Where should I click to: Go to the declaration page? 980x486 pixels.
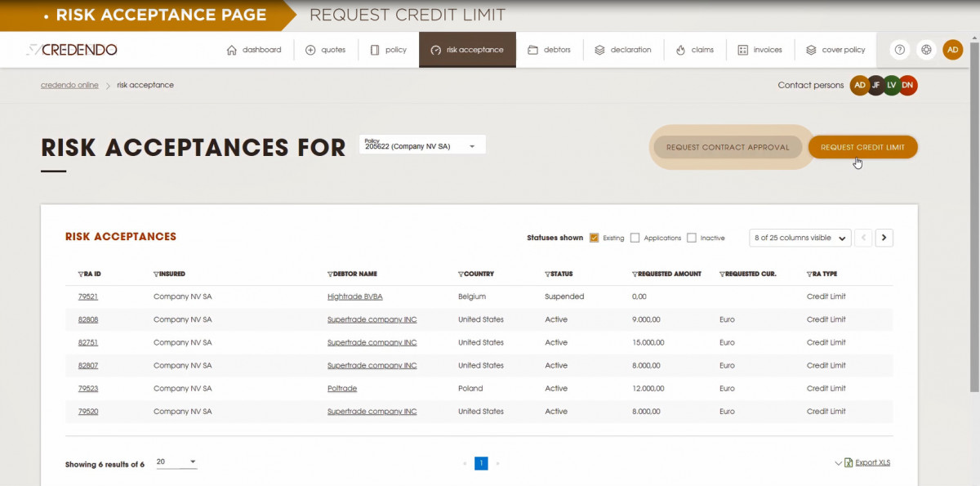coord(622,50)
